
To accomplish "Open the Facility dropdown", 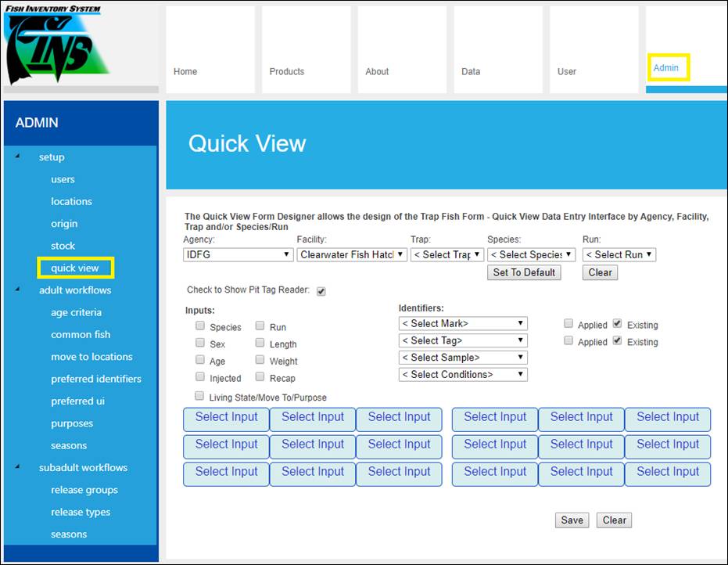I will coord(352,254).
